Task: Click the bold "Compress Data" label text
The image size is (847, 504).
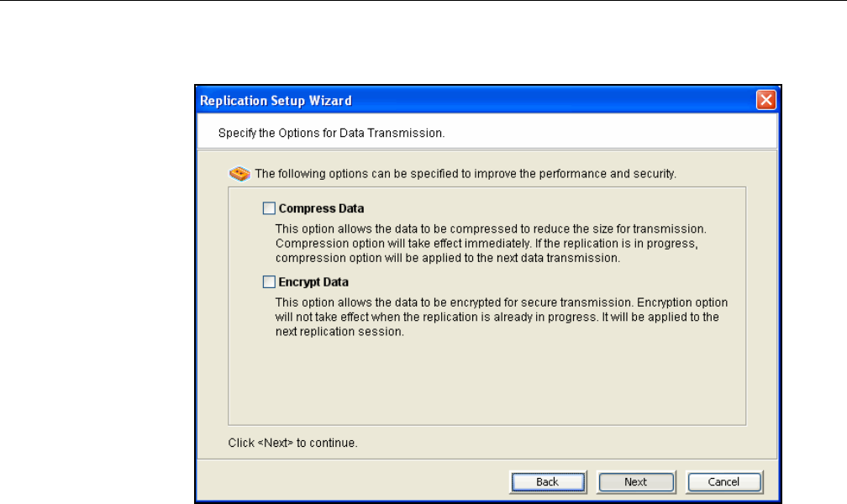Action: tap(321, 208)
